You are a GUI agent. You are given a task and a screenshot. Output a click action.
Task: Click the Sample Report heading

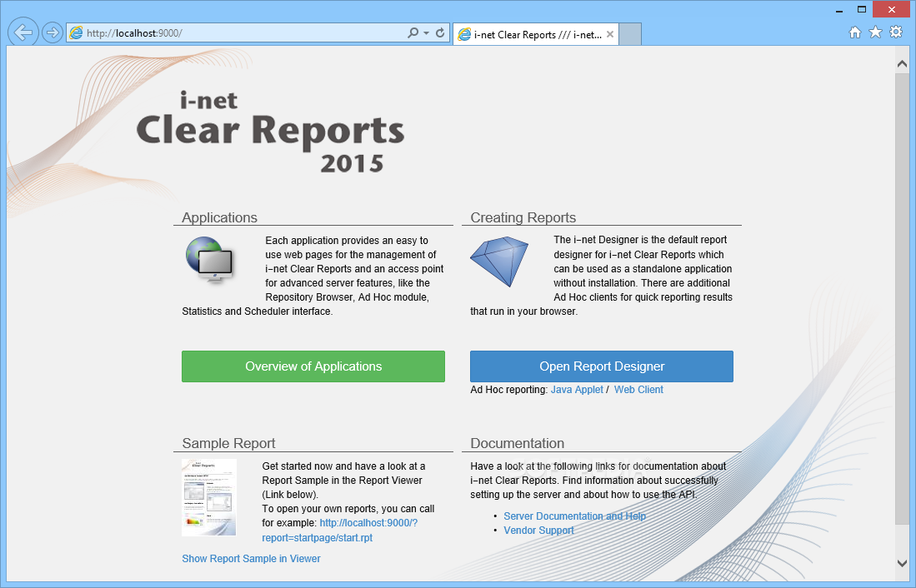(228, 444)
